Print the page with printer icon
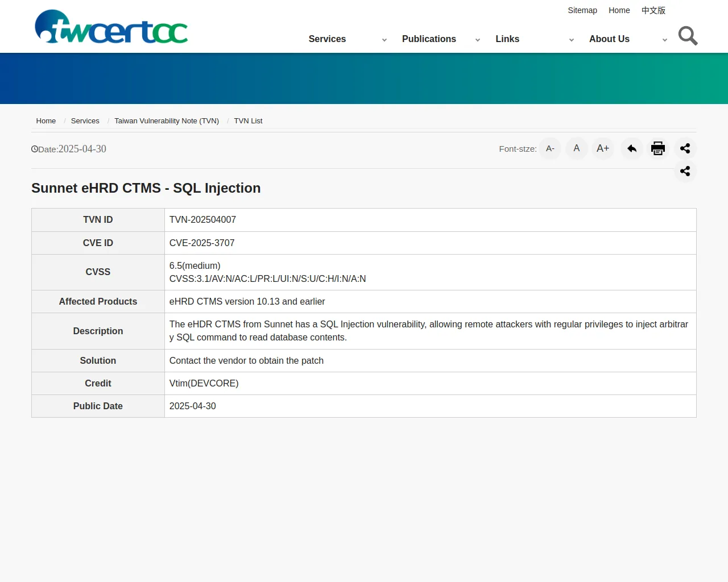The height and width of the screenshot is (582, 728). tap(658, 148)
